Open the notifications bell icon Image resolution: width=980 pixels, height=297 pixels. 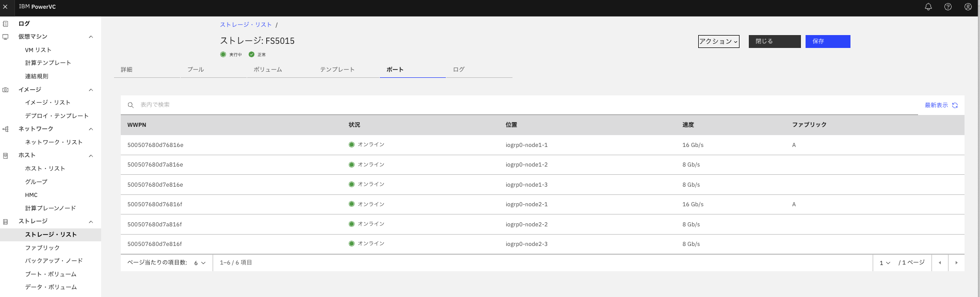[928, 7]
